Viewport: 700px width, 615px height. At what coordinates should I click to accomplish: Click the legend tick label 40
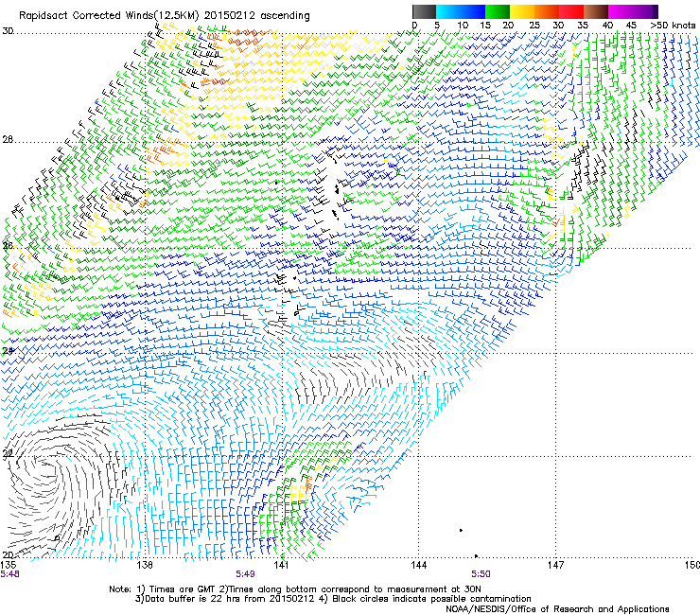coord(607,26)
